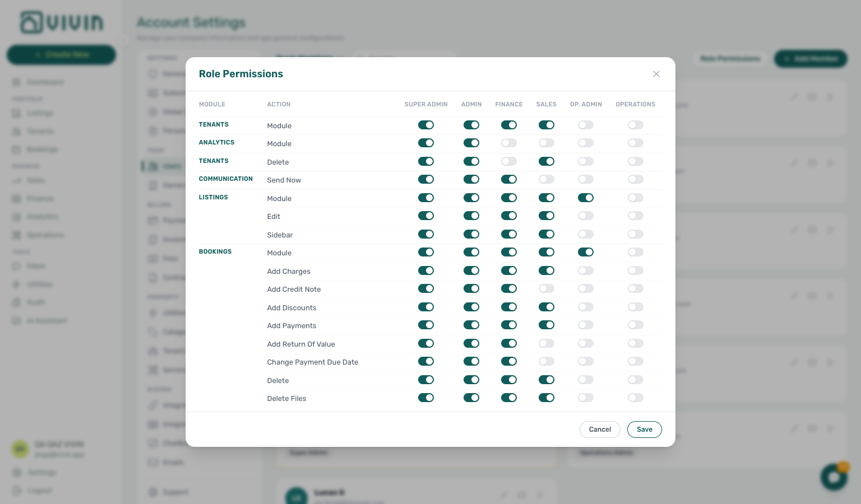Screen dimensions: 861x504
Task: Select the LISTINGS module label
Action: pos(214,197)
